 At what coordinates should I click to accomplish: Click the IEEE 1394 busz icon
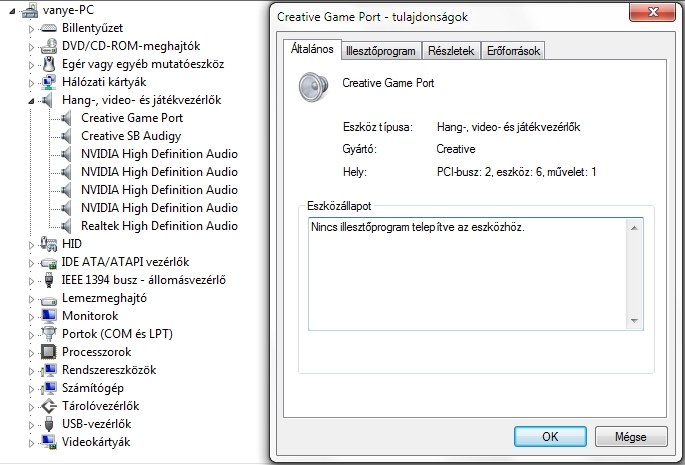click(49, 280)
